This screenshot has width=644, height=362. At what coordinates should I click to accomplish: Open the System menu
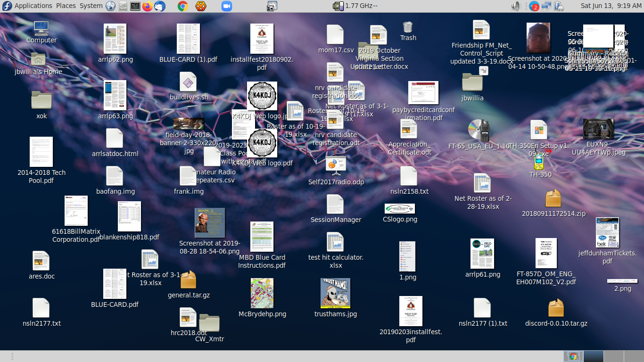click(91, 6)
